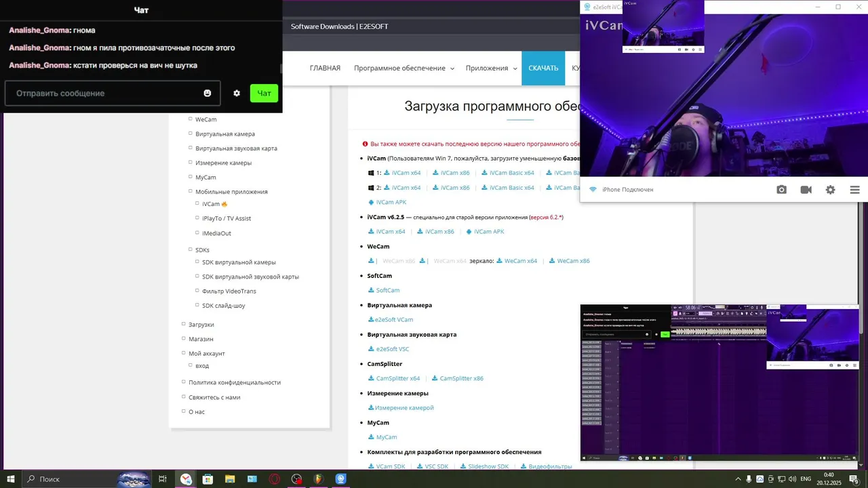Open iVCam sidebar item with flame

point(214,204)
